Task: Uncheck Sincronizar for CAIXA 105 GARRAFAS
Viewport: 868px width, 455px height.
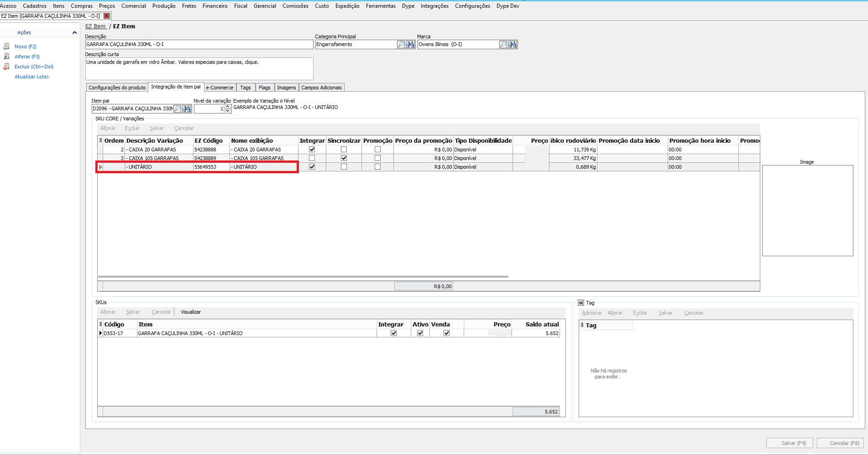Action: [344, 158]
